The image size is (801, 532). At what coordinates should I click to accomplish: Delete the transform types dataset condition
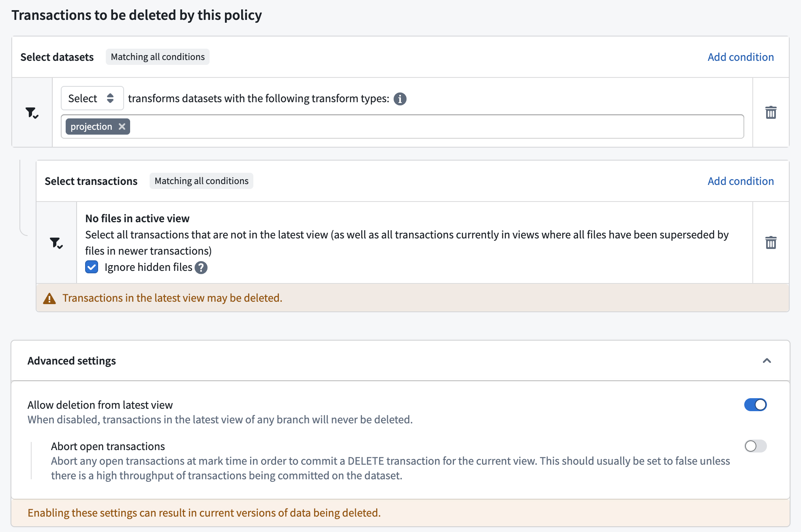pos(771,112)
